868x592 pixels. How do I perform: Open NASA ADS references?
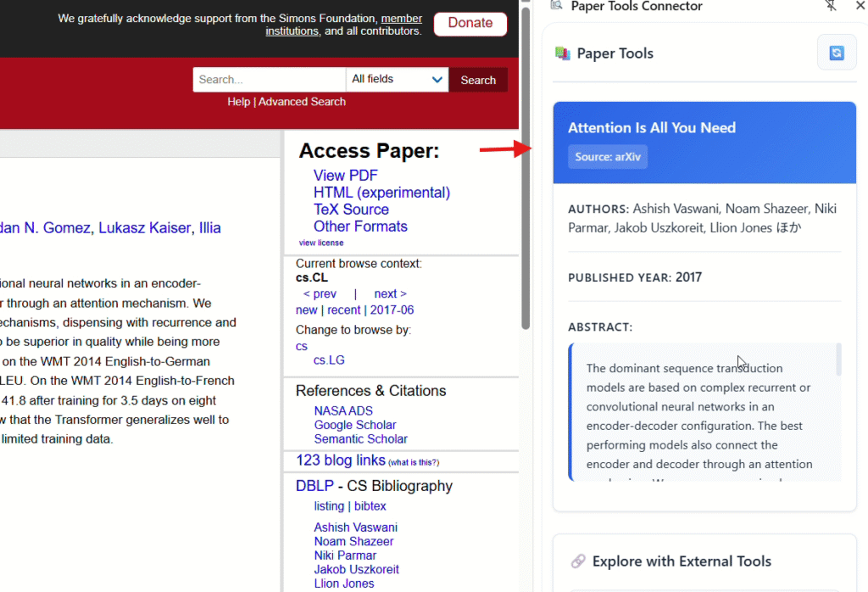[343, 410]
